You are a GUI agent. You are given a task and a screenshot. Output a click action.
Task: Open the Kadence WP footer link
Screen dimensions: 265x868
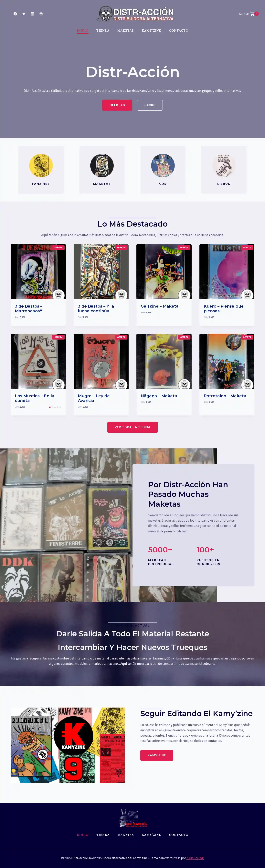click(x=195, y=858)
